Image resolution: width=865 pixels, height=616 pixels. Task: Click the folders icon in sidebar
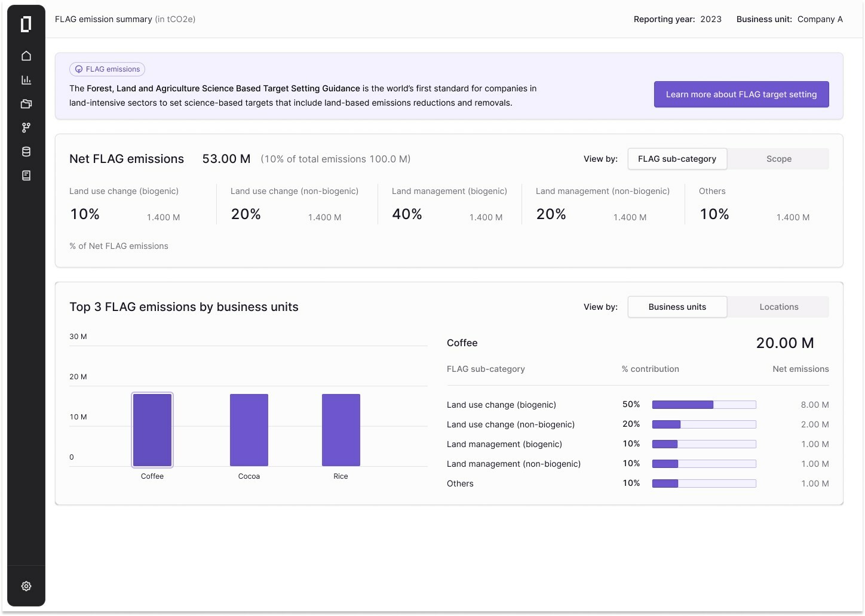pos(26,104)
